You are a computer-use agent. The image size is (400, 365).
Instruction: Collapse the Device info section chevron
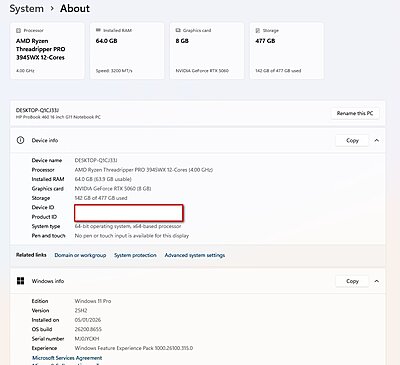[x=377, y=140]
